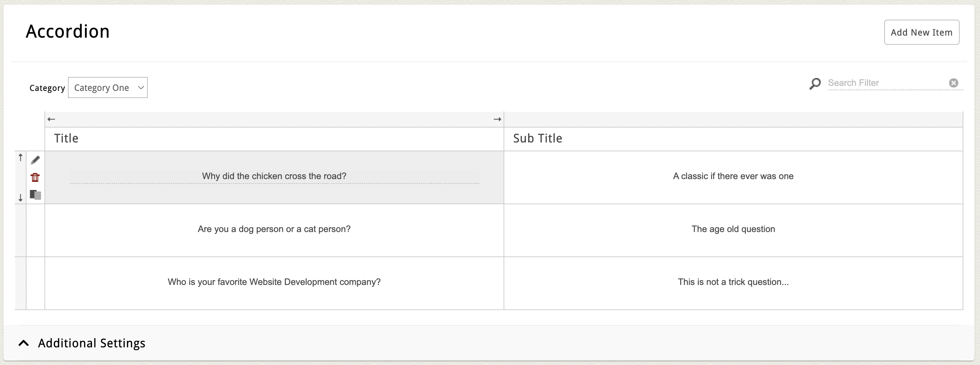This screenshot has width=980, height=365.
Task: Click left arrow above Title column
Action: (x=51, y=119)
